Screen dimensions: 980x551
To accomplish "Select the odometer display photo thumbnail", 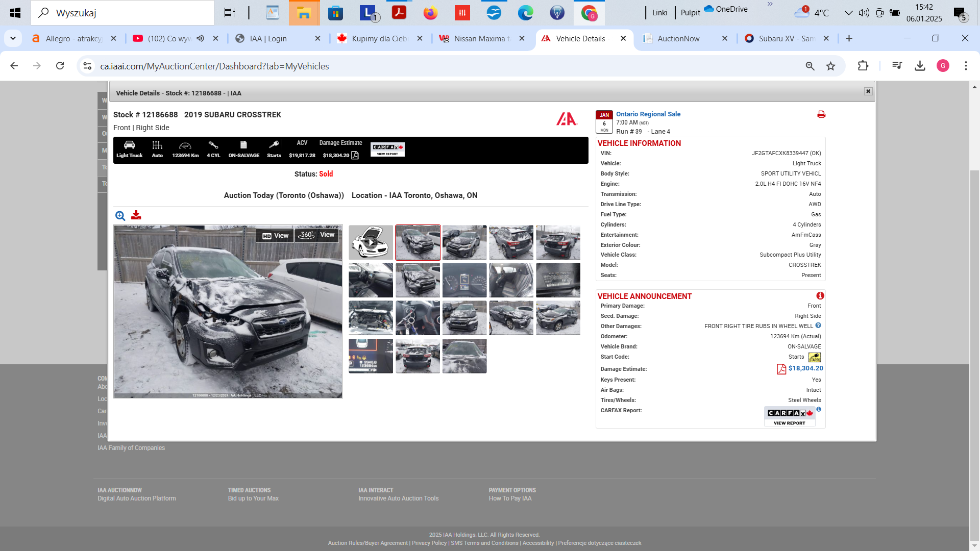I will pos(371,356).
